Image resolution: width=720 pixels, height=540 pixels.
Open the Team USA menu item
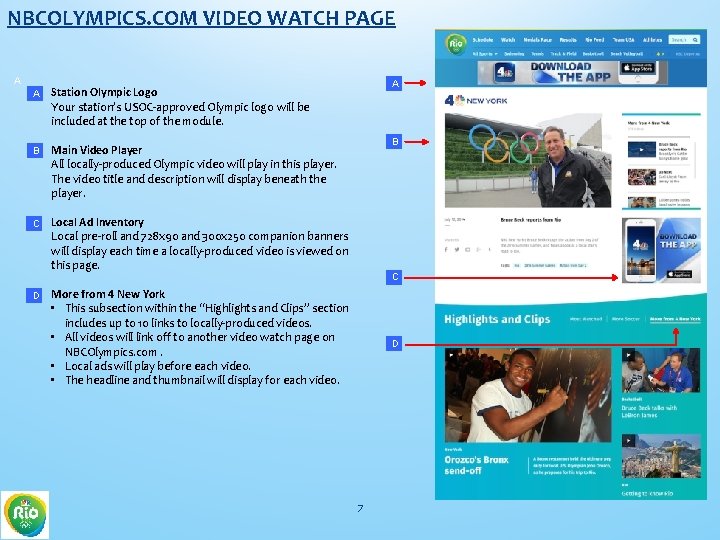(624, 40)
